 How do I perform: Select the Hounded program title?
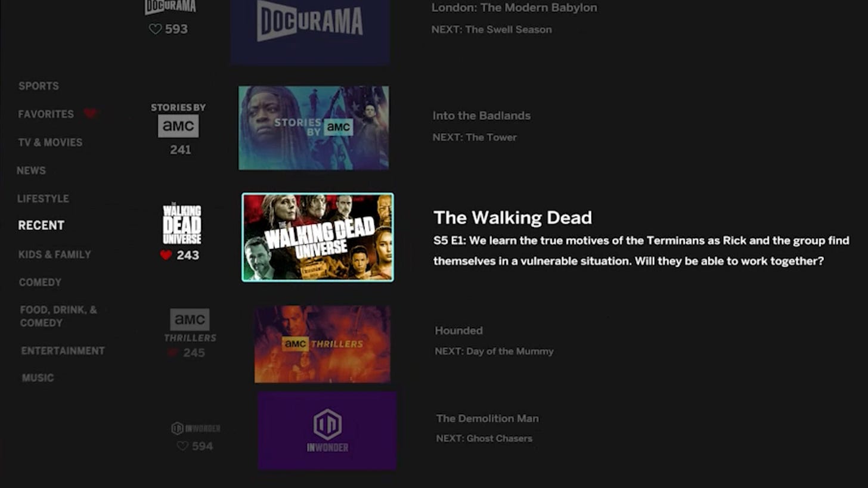click(x=458, y=331)
